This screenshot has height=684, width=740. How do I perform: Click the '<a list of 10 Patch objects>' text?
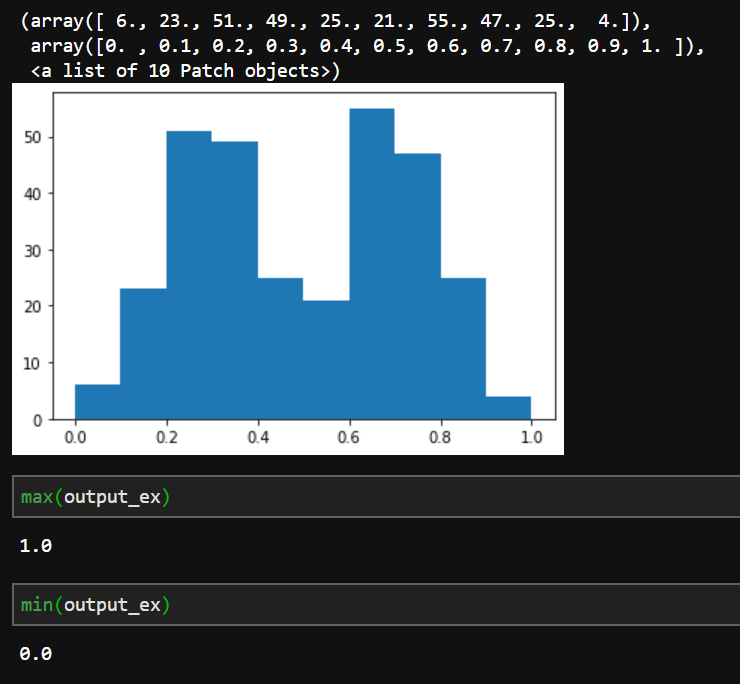point(185,71)
